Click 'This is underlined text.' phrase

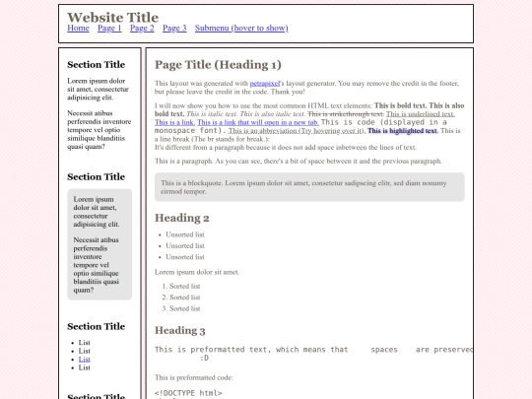pos(421,114)
